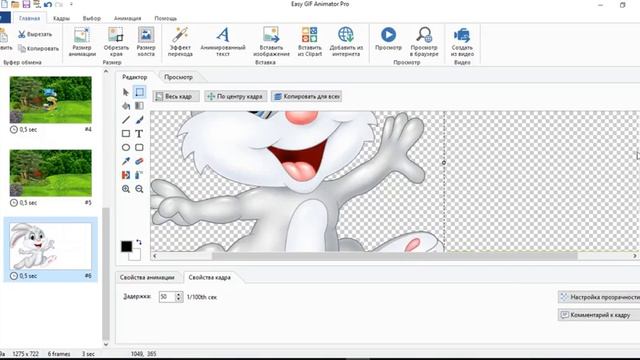The width and height of the screenshot is (640, 360).
Task: Click Обрезать края crop tool
Action: 116,42
